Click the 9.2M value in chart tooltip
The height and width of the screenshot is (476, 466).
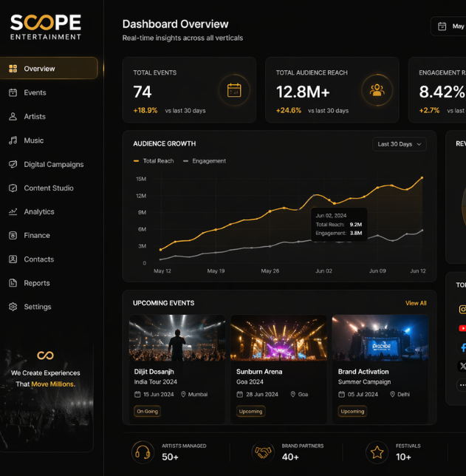(x=356, y=225)
